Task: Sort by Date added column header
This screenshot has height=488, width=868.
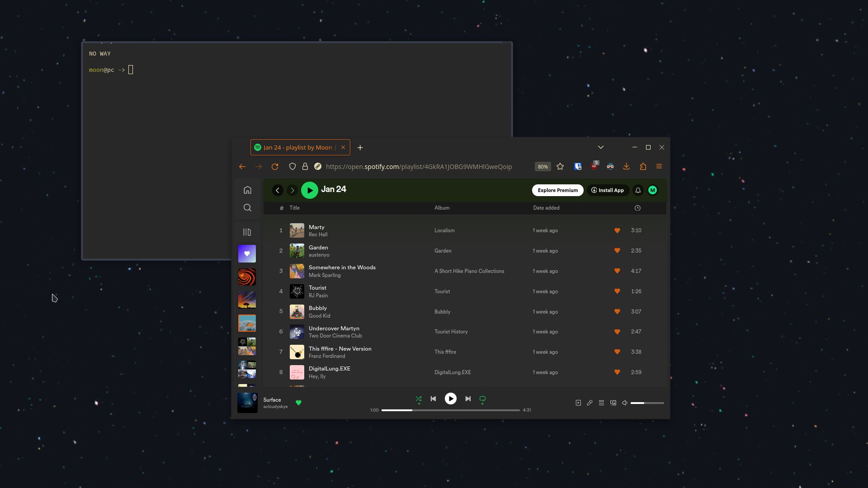Action: pyautogui.click(x=546, y=208)
